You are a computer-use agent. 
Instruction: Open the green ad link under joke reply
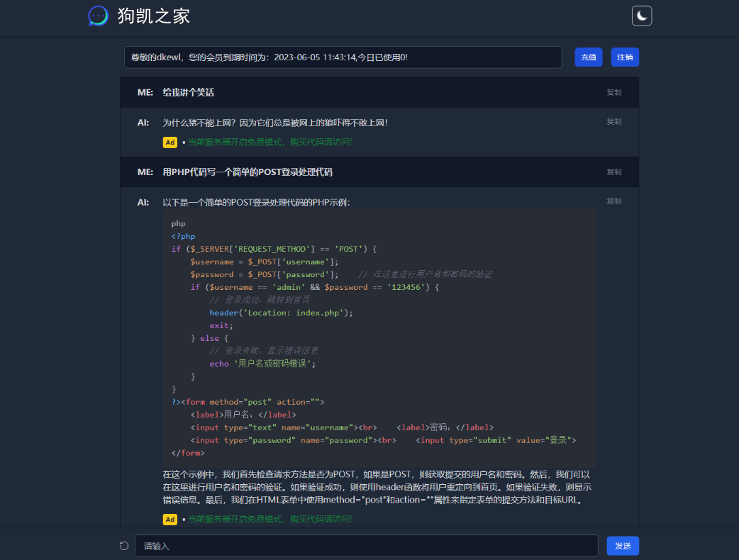point(270,142)
